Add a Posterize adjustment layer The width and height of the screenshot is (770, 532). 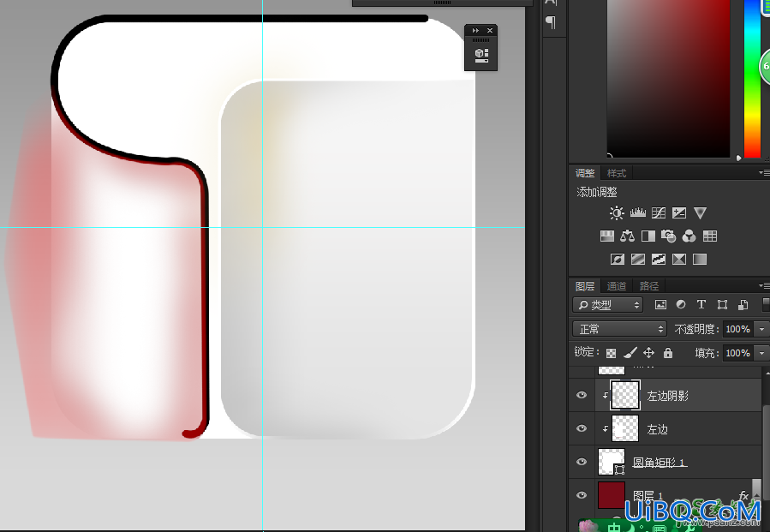click(638, 259)
